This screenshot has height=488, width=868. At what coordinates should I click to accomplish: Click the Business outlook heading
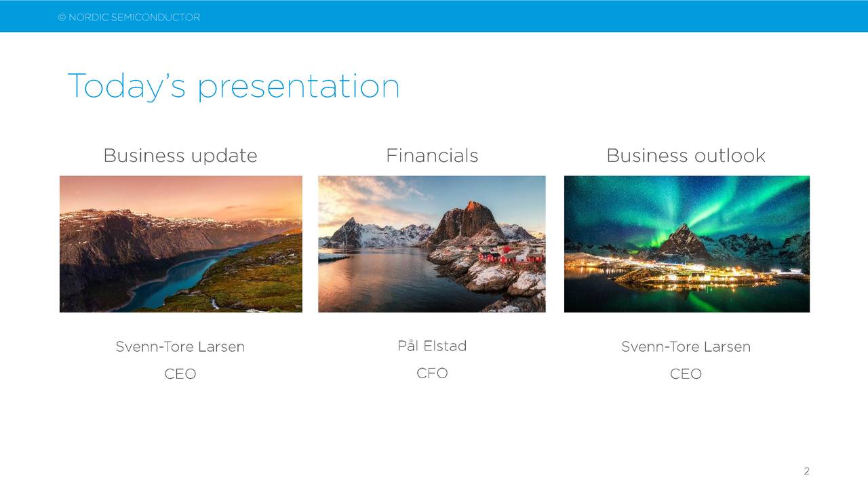click(686, 156)
